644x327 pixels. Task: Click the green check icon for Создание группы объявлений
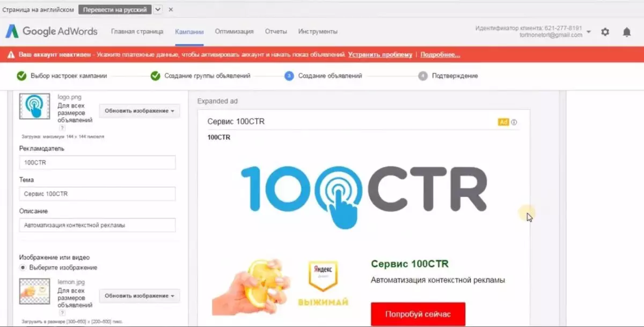point(155,76)
